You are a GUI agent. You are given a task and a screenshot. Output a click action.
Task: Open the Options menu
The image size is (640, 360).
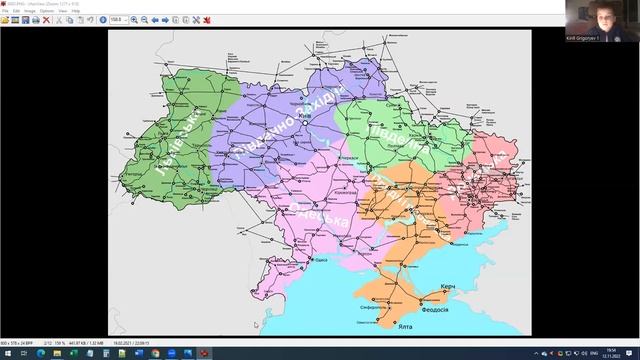pos(47,11)
